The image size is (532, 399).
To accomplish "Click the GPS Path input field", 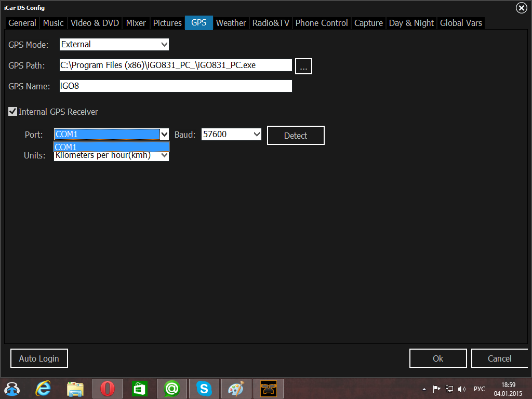I will (176, 65).
